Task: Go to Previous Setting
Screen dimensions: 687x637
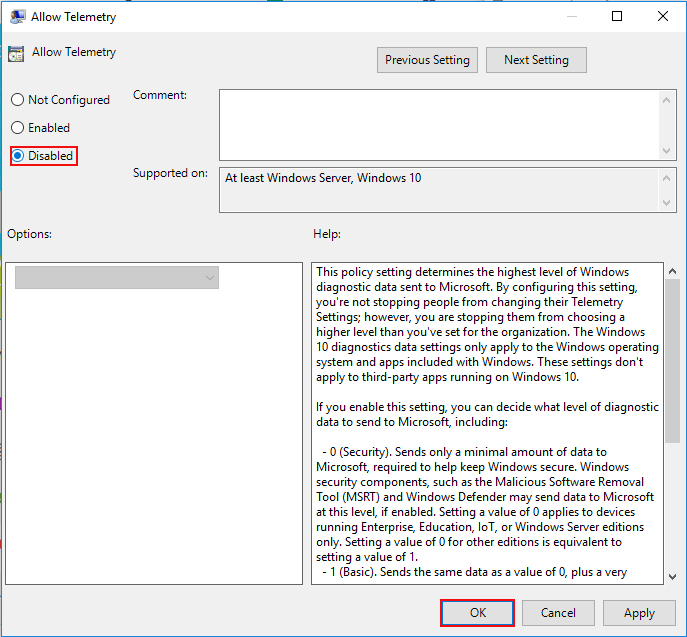Action: click(x=427, y=60)
